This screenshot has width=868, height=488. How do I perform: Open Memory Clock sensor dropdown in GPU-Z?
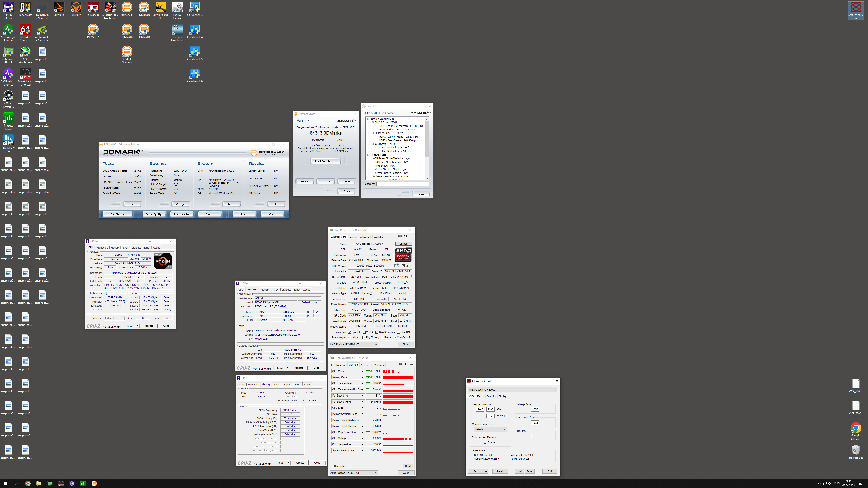(362, 378)
